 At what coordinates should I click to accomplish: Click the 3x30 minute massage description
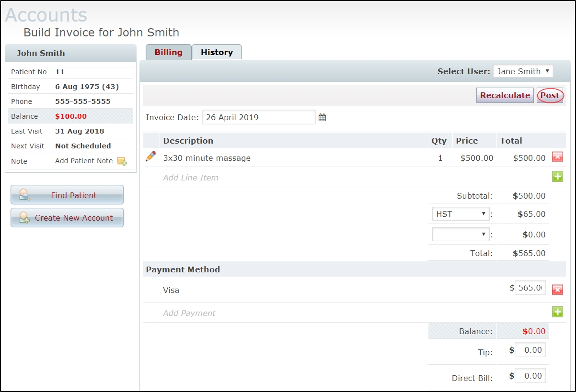pyautogui.click(x=207, y=158)
